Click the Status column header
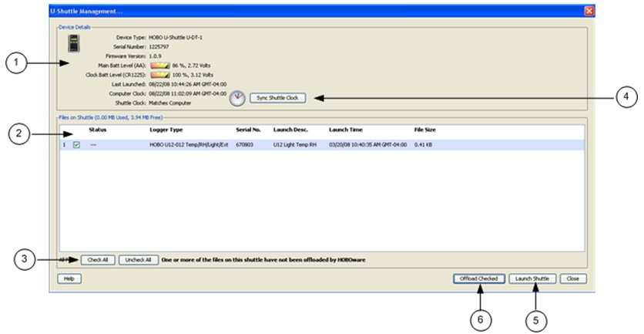Image resolution: width=644 pixels, height=334 pixels. coord(98,130)
